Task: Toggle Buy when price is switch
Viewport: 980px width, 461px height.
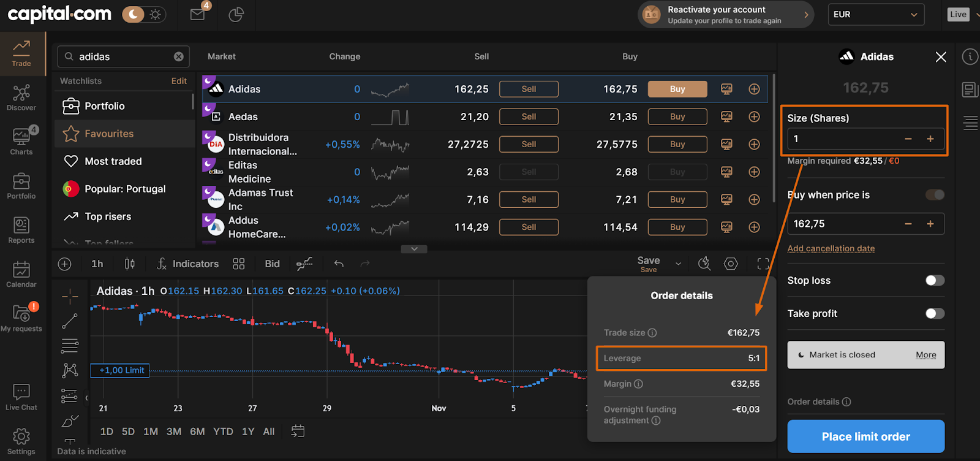Action: [935, 195]
